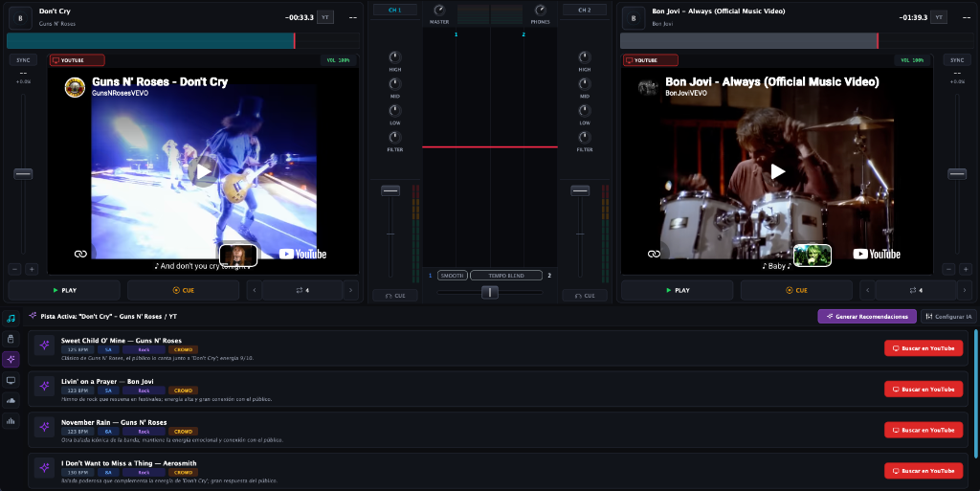Image resolution: width=980 pixels, height=491 pixels.
Task: Click PLAY on the right deck
Action: point(678,290)
